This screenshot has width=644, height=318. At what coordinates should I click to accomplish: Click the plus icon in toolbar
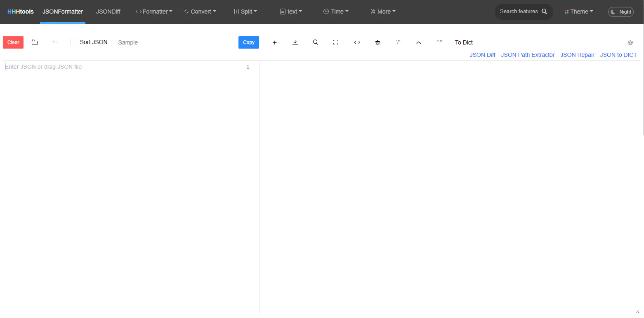275,42
